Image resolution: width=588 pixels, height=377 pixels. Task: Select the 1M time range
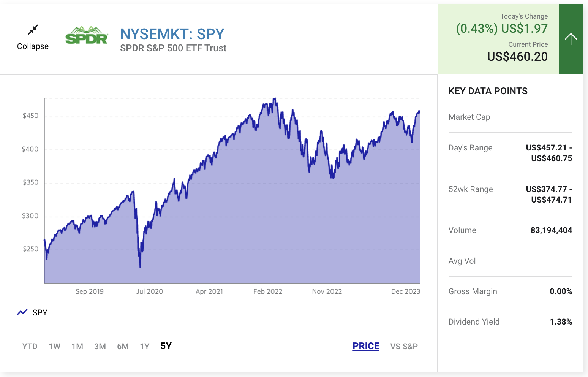point(77,346)
